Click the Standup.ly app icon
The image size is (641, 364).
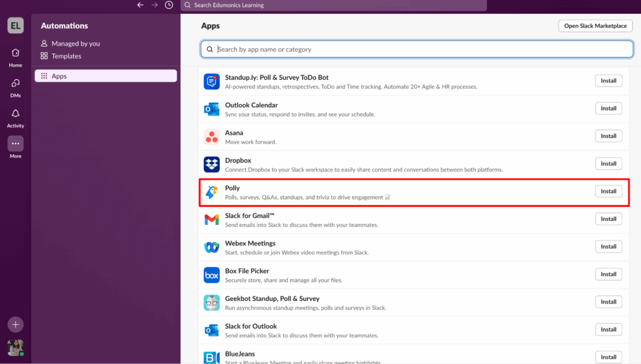[212, 81]
